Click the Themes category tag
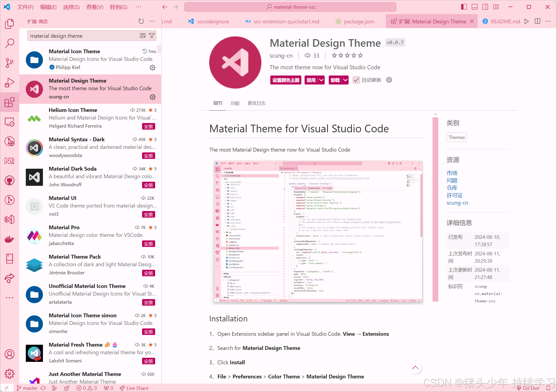 tap(456, 137)
